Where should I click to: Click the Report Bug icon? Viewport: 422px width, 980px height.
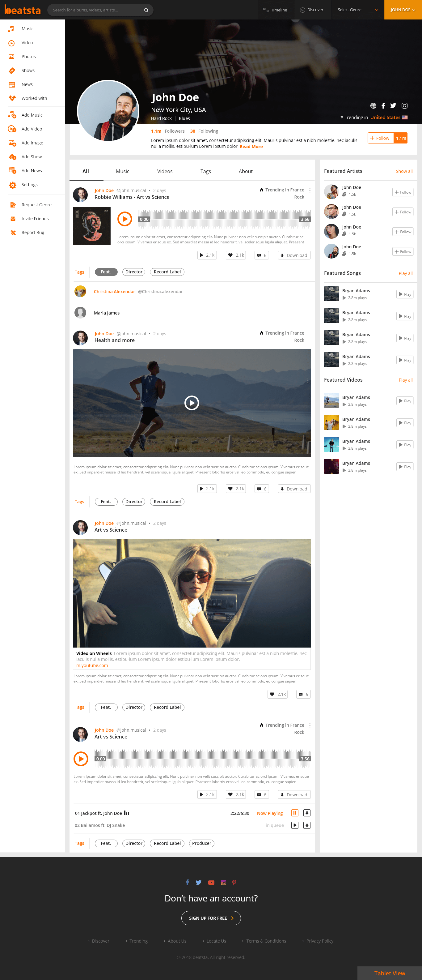[13, 233]
